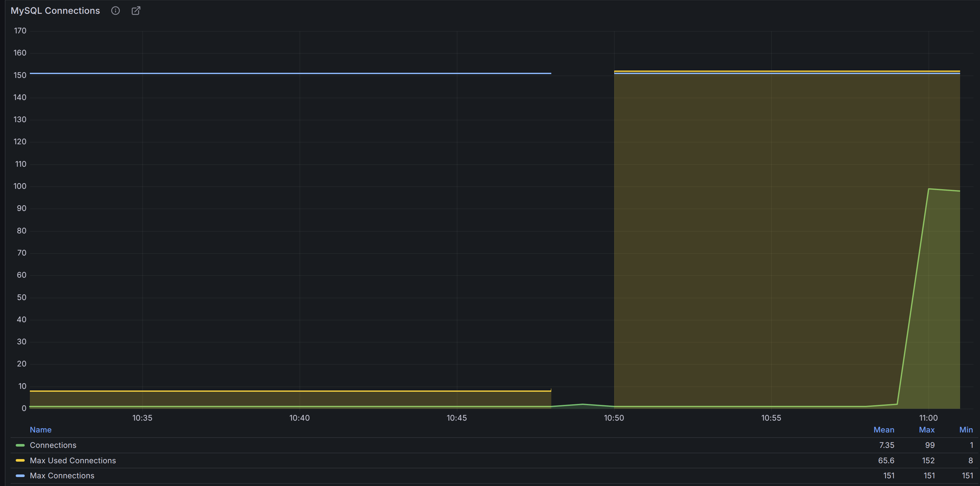Click the 10:50 time axis label
Viewport: 980px width, 486px height.
pyautogui.click(x=614, y=418)
